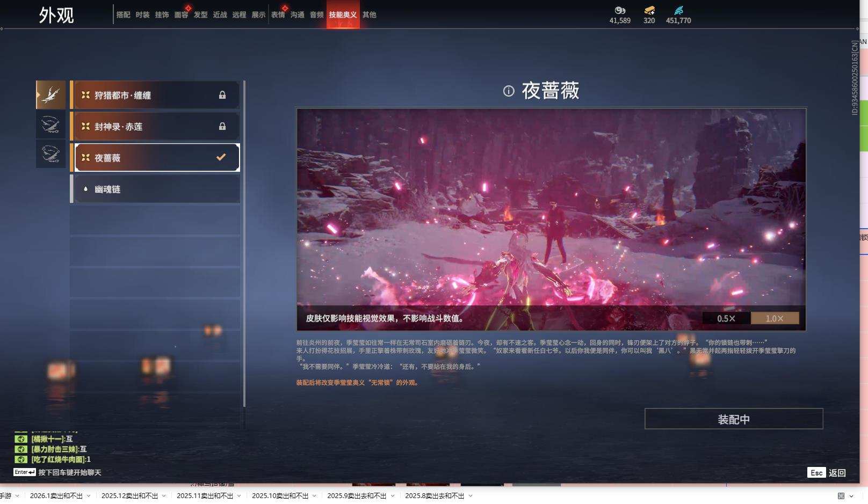Click the 451,770 spiral currency icon
This screenshot has width=868, height=504.
(x=679, y=12)
